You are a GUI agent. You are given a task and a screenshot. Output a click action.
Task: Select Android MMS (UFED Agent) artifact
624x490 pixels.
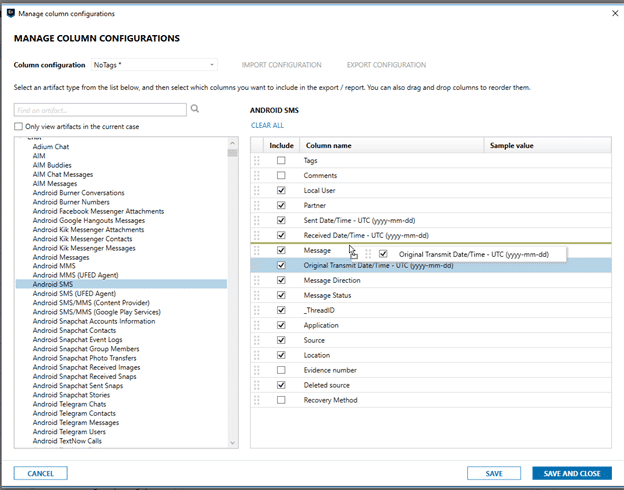click(75, 275)
